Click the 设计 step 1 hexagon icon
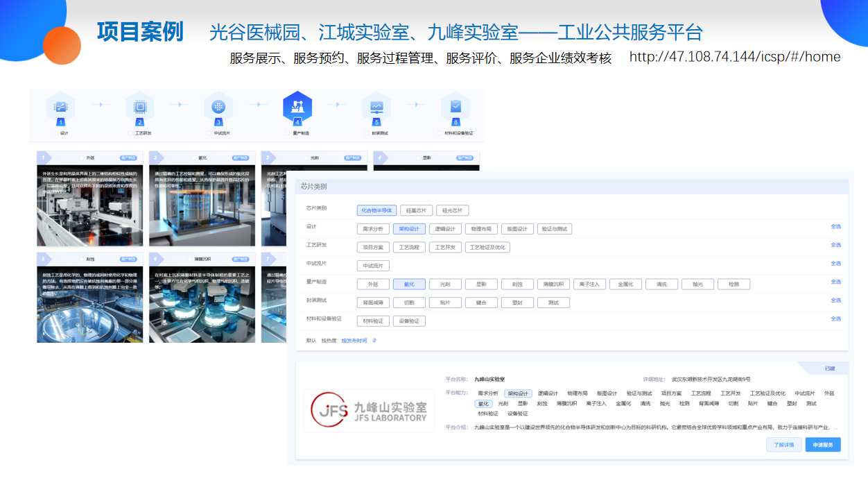868x485 pixels. (60, 107)
